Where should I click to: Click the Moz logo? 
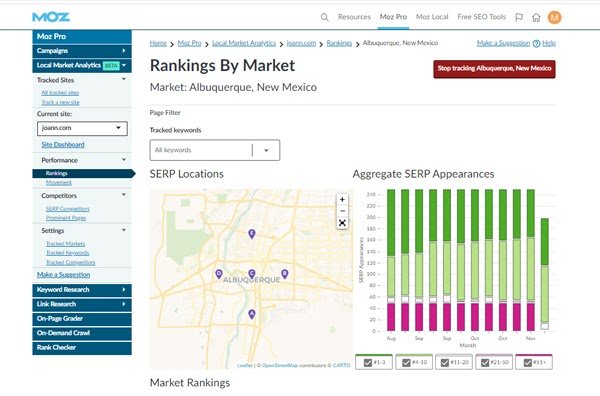point(51,17)
